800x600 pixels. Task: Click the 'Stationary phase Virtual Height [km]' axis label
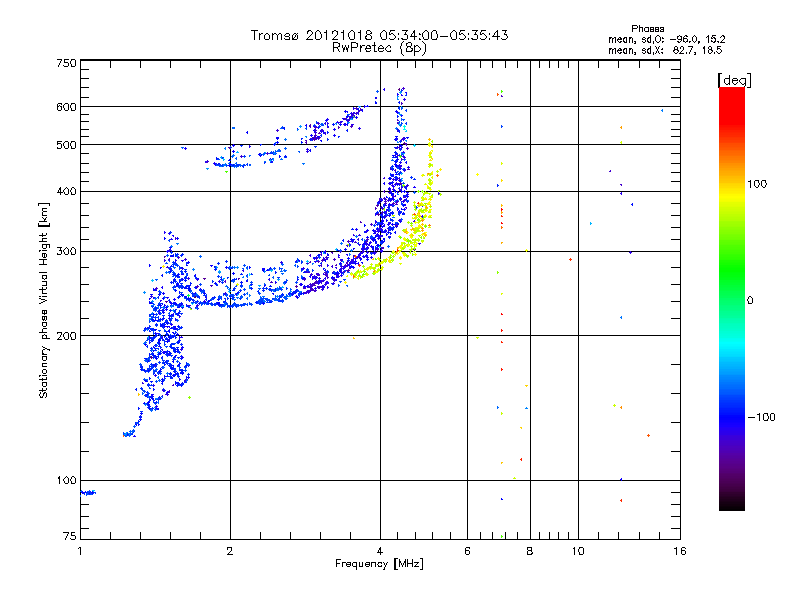(x=44, y=300)
